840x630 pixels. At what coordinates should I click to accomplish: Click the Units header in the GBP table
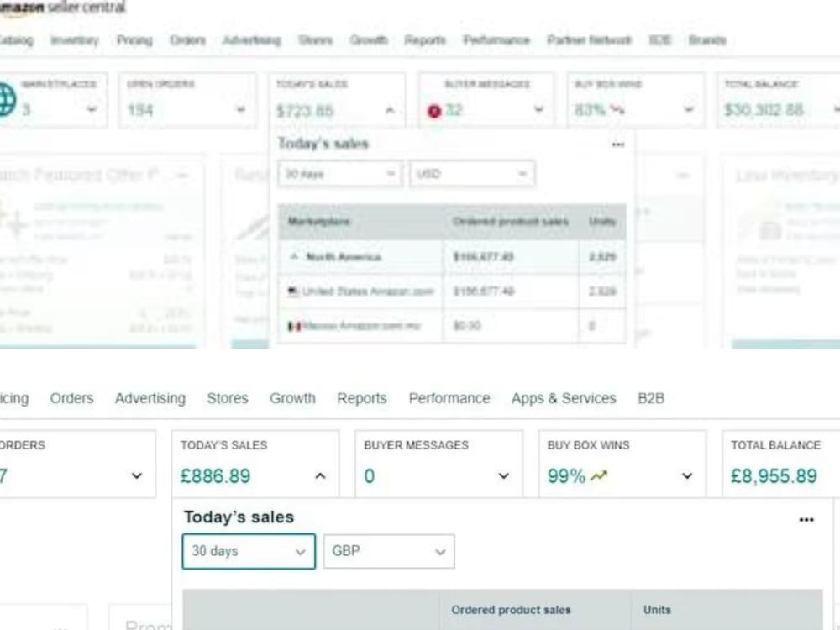point(657,610)
